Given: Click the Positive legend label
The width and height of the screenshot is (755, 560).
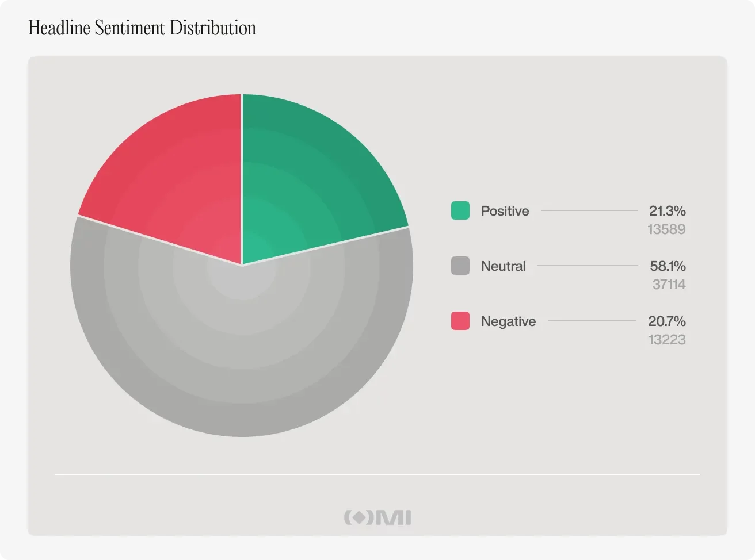Looking at the screenshot, I should [505, 211].
